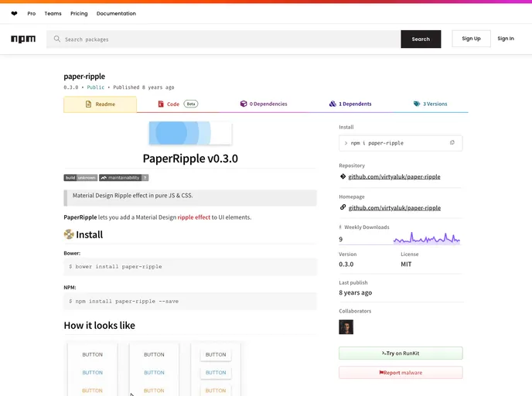Click the Versions tags icon

tap(417, 104)
